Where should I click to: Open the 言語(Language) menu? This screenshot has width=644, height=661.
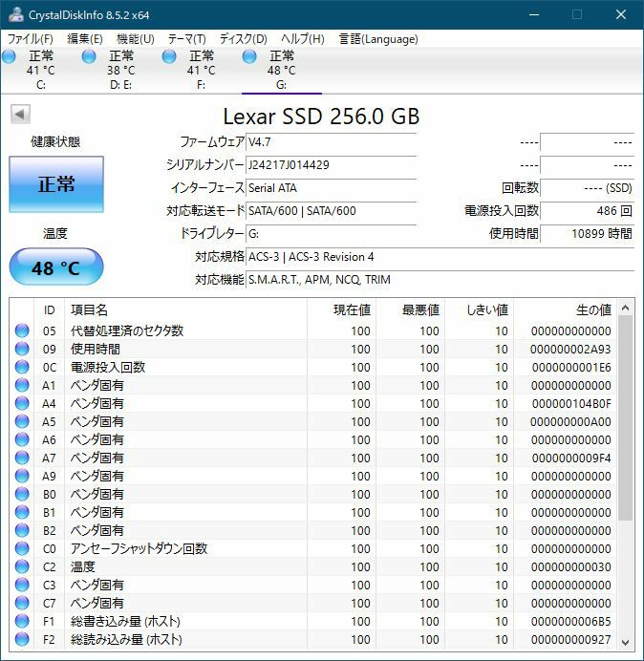pyautogui.click(x=378, y=39)
